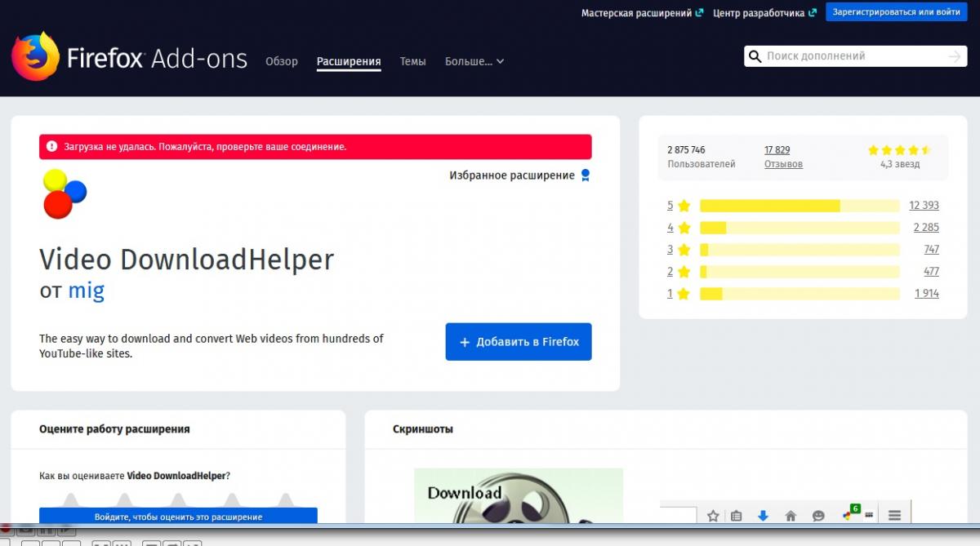Click the 1-star rating progress bar
980x546 pixels.
coord(800,294)
